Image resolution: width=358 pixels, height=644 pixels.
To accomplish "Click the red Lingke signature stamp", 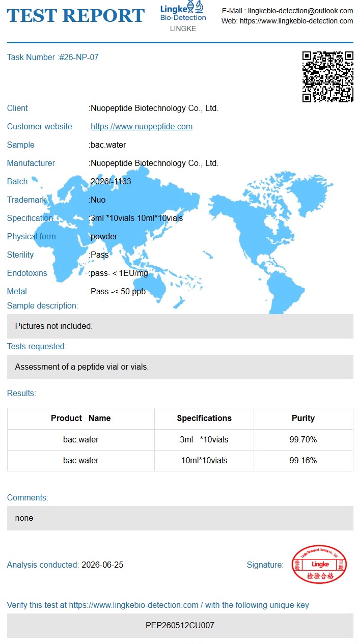I will point(320,565).
